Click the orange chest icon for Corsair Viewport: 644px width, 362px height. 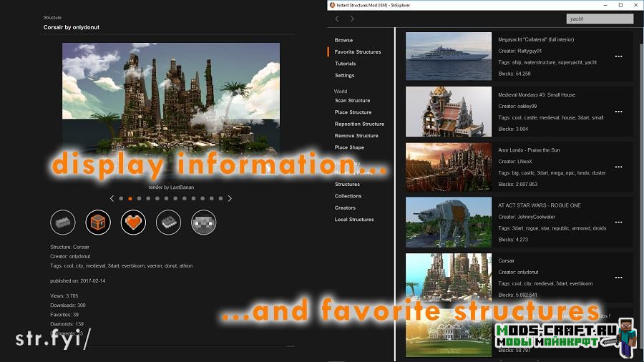(98, 222)
